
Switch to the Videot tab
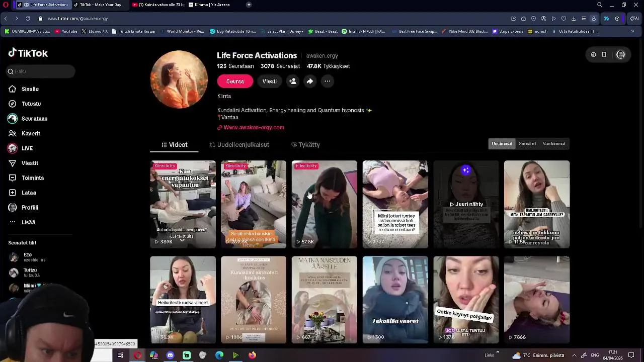click(174, 145)
